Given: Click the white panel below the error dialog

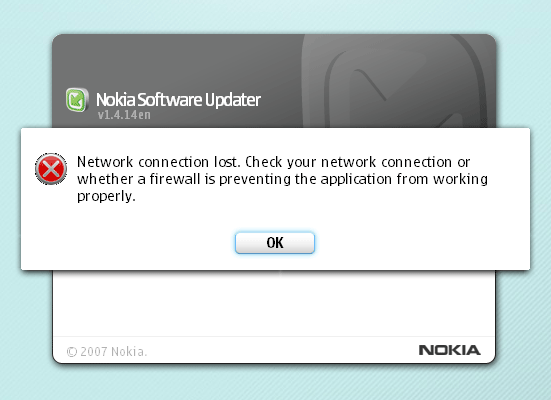Looking at the screenshot, I should click(274, 303).
